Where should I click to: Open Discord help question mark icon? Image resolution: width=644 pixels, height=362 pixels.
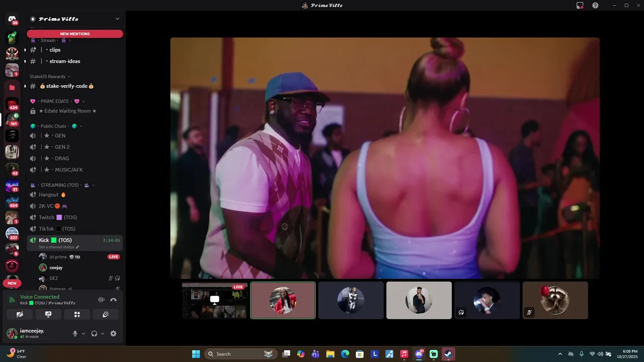595,6
